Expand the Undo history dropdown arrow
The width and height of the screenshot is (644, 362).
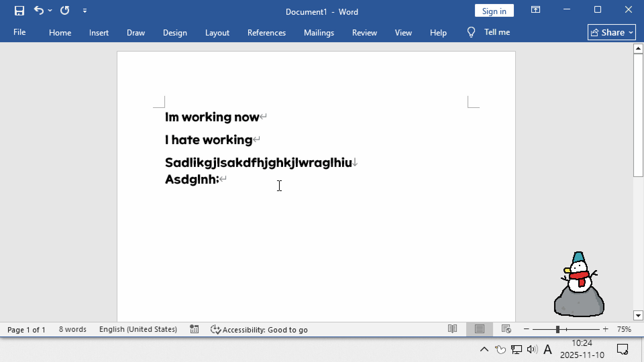(x=50, y=11)
